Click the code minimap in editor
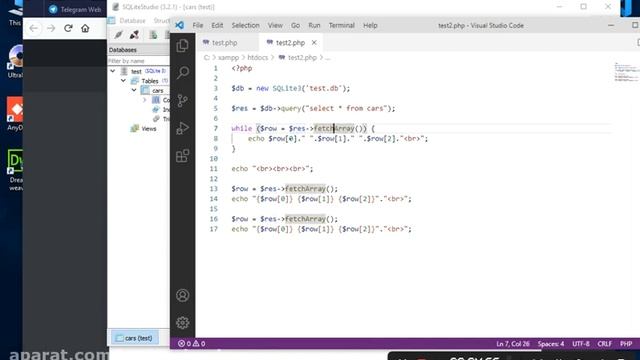 click(x=626, y=72)
